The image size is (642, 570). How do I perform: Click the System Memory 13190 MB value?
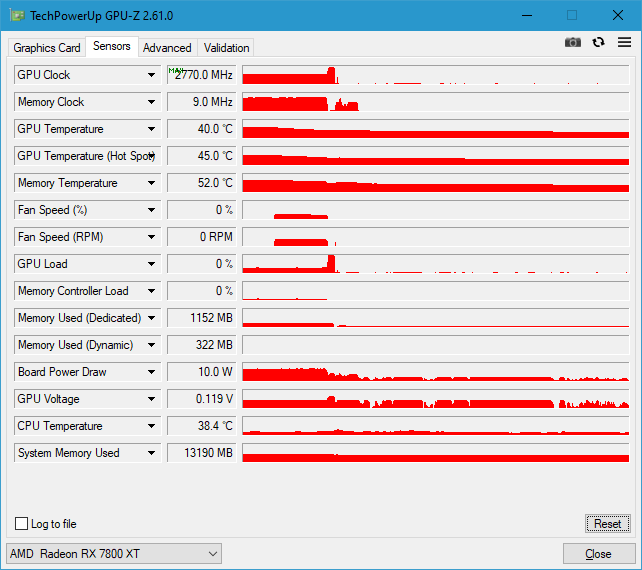pyautogui.click(x=202, y=453)
